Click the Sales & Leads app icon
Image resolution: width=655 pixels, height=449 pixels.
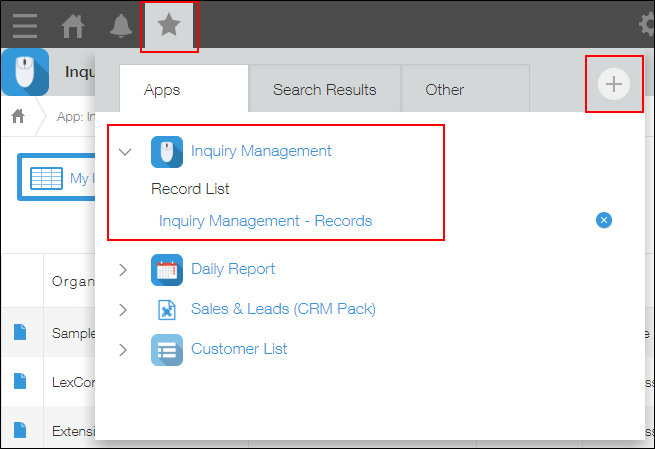pyautogui.click(x=167, y=309)
